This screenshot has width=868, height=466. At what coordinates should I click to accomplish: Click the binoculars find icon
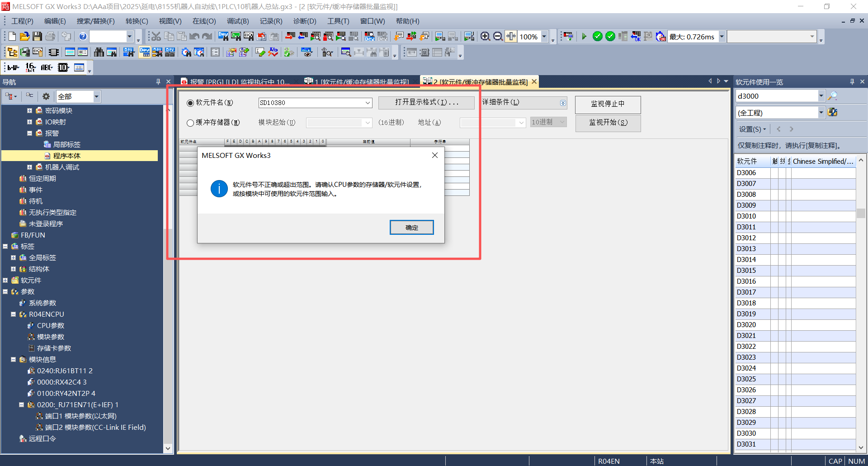point(99,52)
